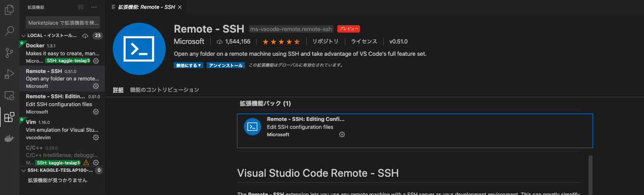Open the Source Control view
The height and width of the screenshot is (195, 644).
9,53
